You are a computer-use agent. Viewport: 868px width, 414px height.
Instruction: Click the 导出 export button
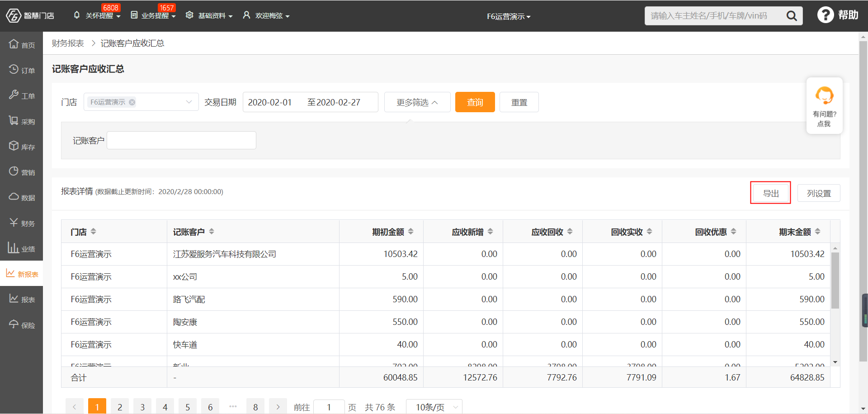tap(771, 193)
